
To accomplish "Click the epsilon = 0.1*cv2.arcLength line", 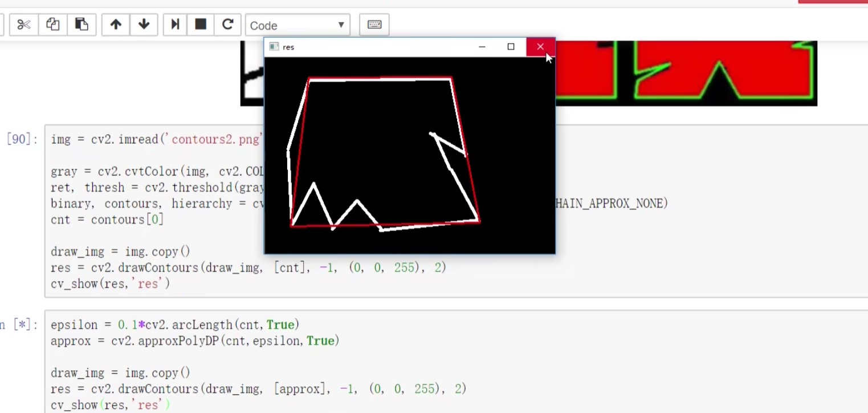I will click(x=175, y=325).
